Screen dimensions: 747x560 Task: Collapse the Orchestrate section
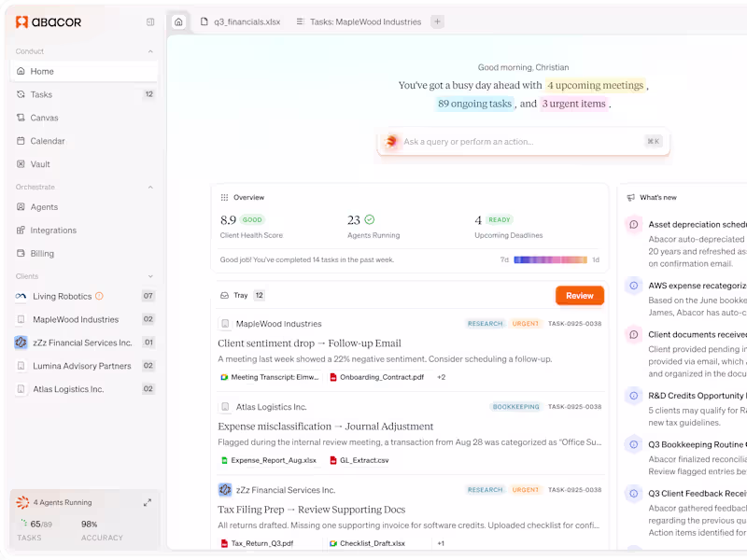(x=150, y=188)
